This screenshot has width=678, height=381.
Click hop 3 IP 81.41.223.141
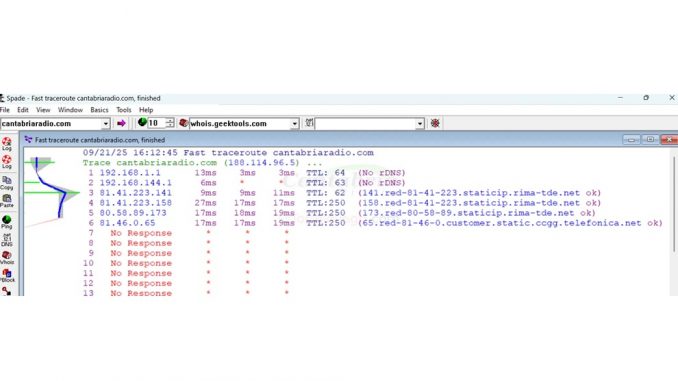pos(135,193)
